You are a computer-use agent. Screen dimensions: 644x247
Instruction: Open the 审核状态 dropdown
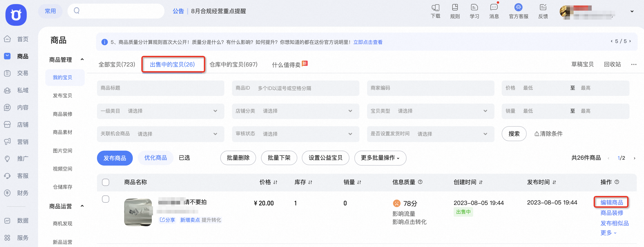(295, 134)
